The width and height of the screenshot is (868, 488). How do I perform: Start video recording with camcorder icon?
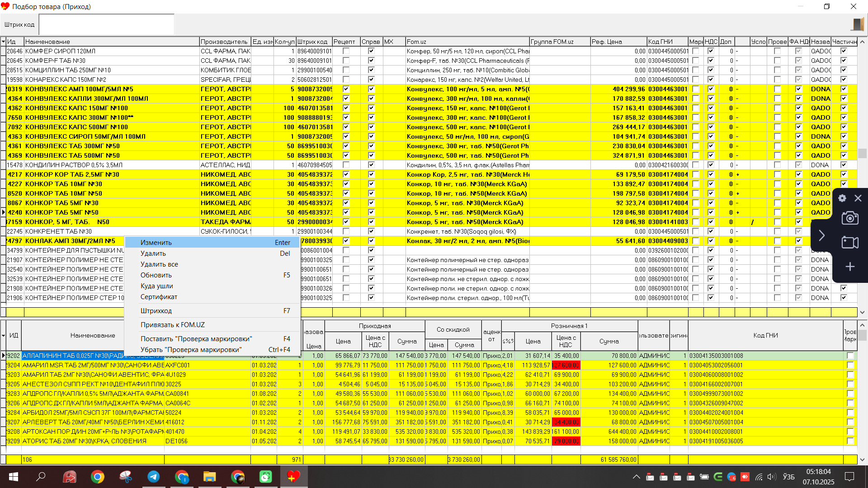850,243
